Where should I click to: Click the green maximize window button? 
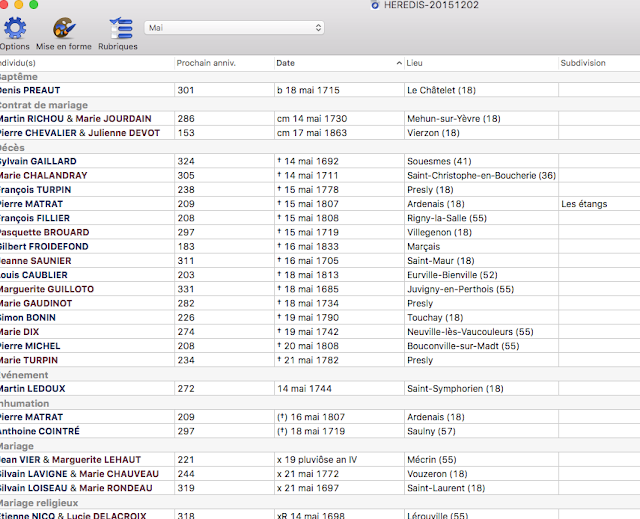pyautogui.click(x=34, y=4)
